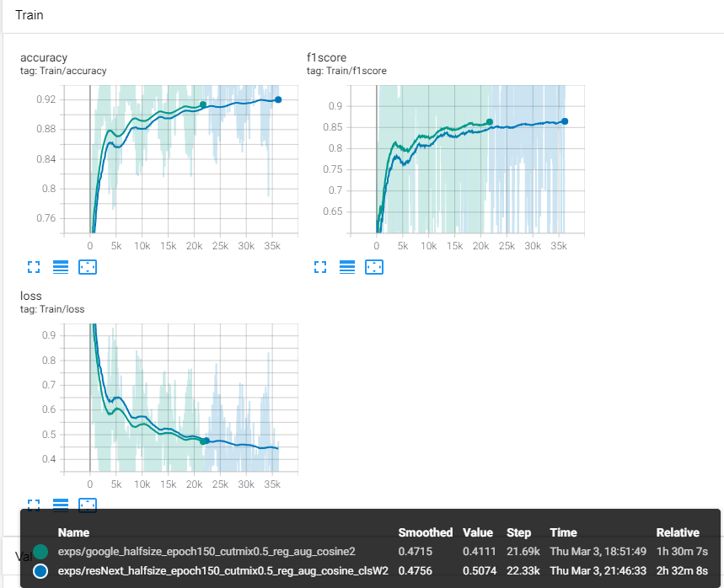Click the green endpoint marker on f1score chart
The image size is (724, 588).
tap(490, 122)
